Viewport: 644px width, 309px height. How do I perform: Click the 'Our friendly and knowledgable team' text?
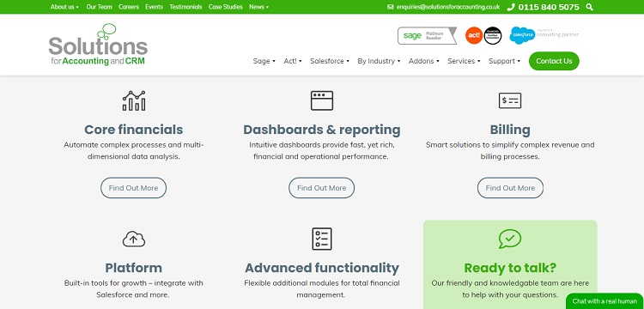point(510,289)
